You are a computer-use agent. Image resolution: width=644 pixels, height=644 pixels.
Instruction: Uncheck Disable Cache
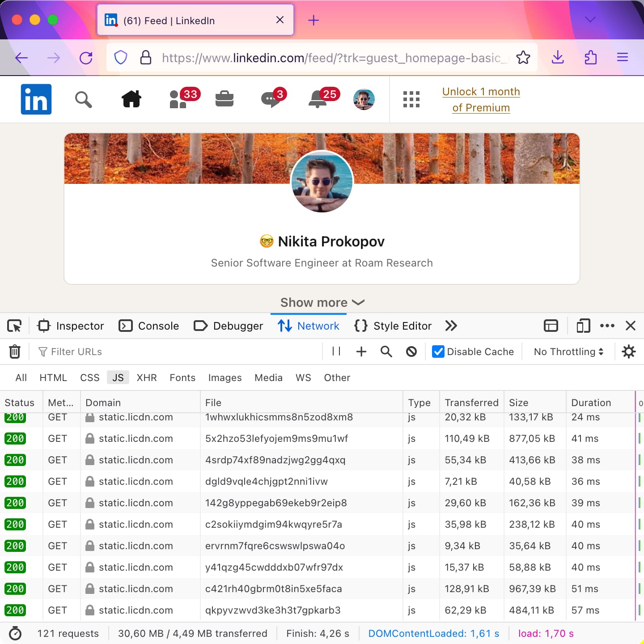(x=437, y=352)
